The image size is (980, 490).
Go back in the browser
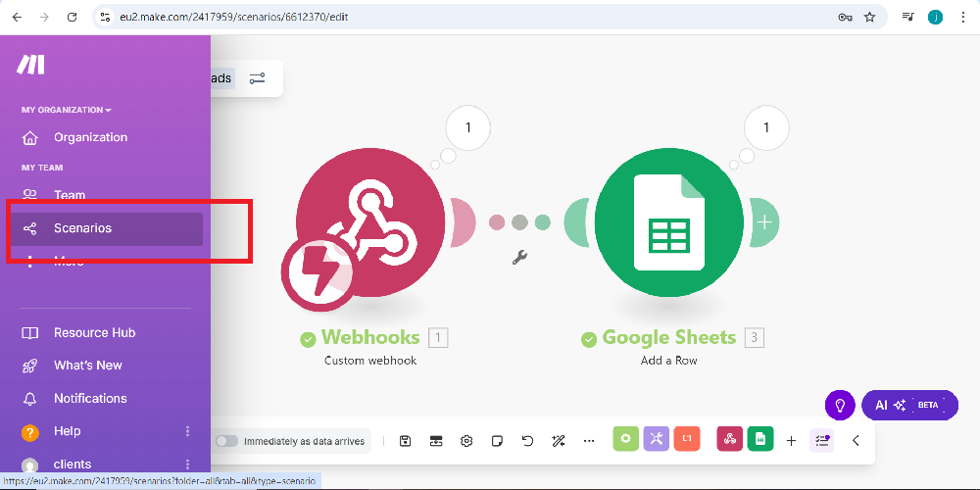[x=17, y=17]
